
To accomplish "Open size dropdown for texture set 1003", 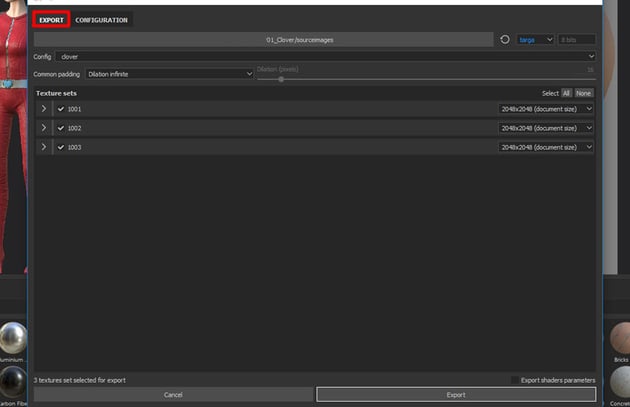I will click(546, 147).
